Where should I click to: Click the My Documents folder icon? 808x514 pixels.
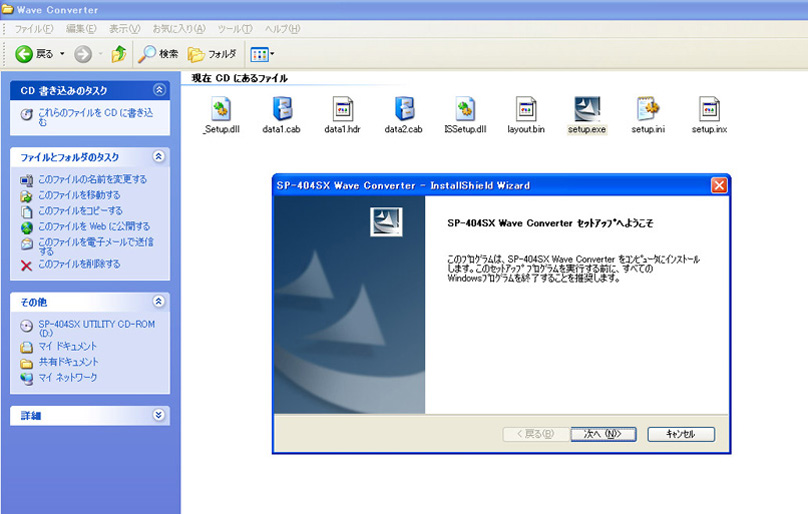tap(26, 347)
